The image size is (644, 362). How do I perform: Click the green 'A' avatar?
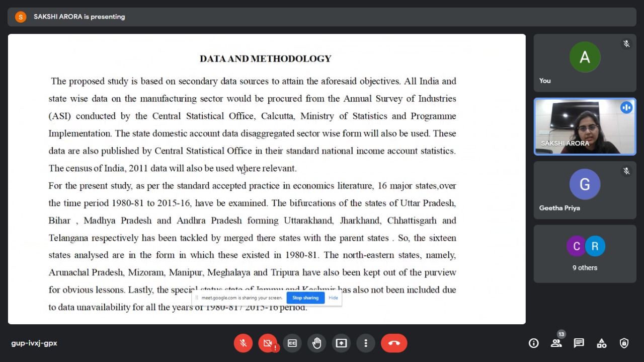(x=585, y=57)
